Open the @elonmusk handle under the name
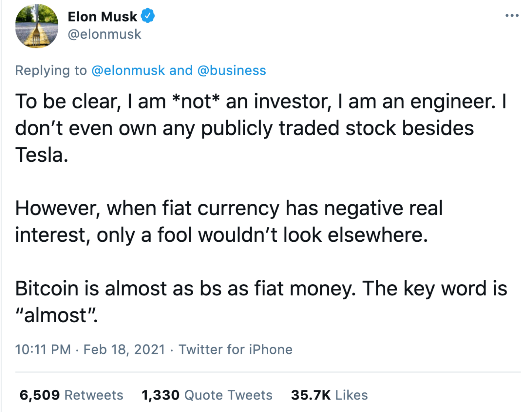 (105, 34)
